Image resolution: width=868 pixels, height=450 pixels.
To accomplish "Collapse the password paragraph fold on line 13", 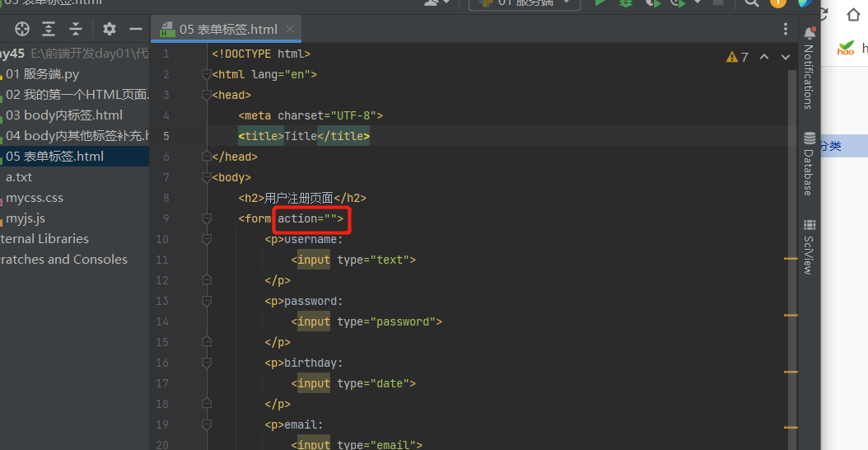I will click(x=207, y=301).
